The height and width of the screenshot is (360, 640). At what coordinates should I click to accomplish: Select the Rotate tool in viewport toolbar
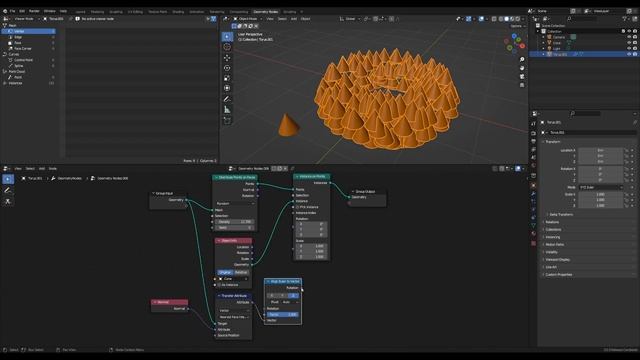pos(227,68)
